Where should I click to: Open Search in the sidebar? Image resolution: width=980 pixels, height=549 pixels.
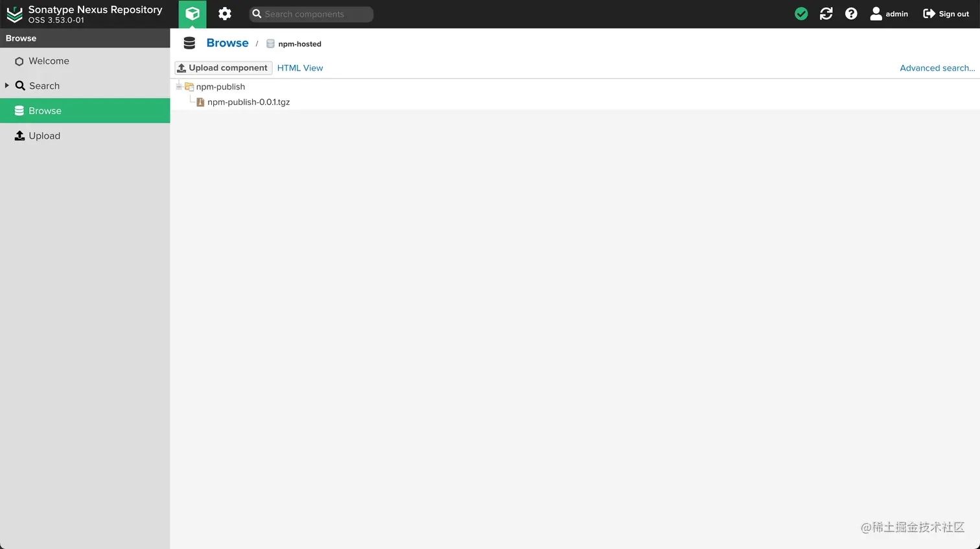pyautogui.click(x=85, y=86)
